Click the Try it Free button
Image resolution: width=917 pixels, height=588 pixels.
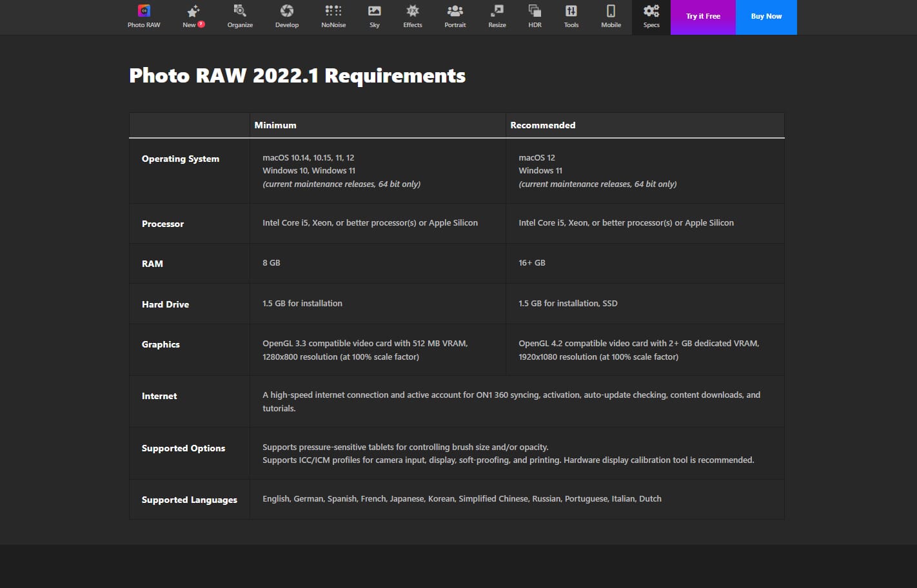point(703,17)
